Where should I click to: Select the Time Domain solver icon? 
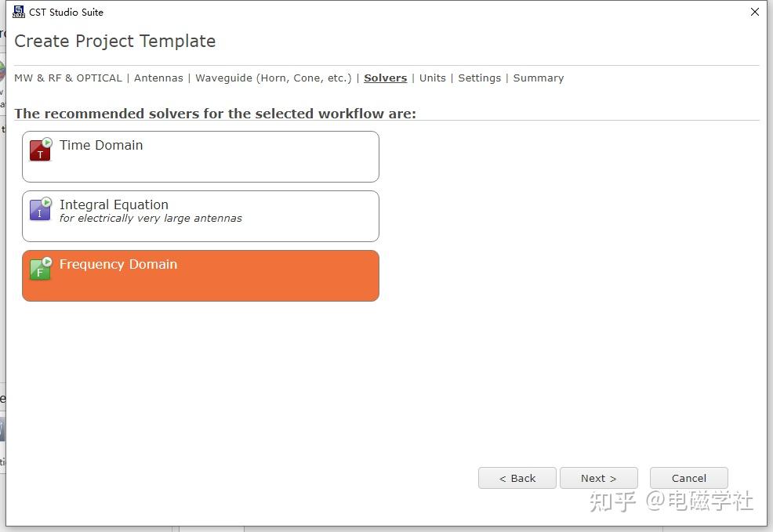click(x=38, y=150)
